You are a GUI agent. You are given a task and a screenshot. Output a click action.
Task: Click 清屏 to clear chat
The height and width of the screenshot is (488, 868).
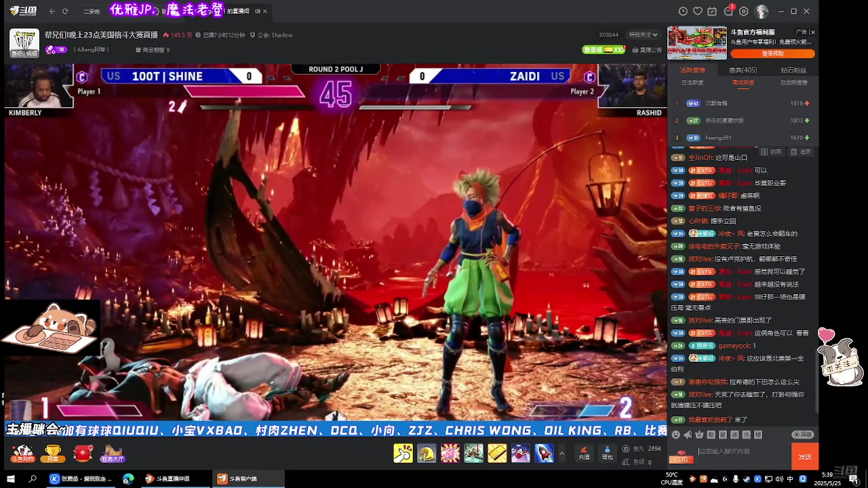click(802, 152)
